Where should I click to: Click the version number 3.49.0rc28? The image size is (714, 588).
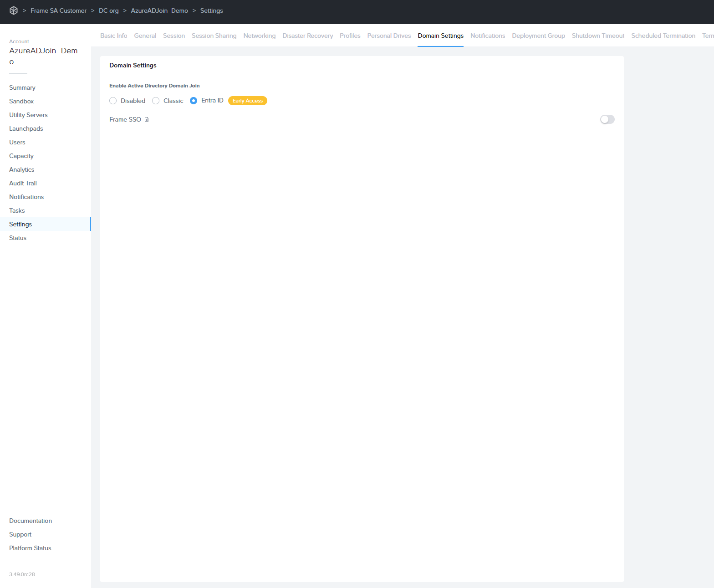[22, 574]
